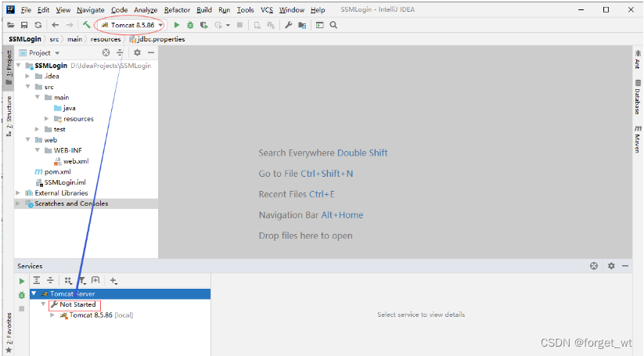The image size is (644, 356).
Task: Locate opened file with target icon in Project panel
Action: click(106, 52)
